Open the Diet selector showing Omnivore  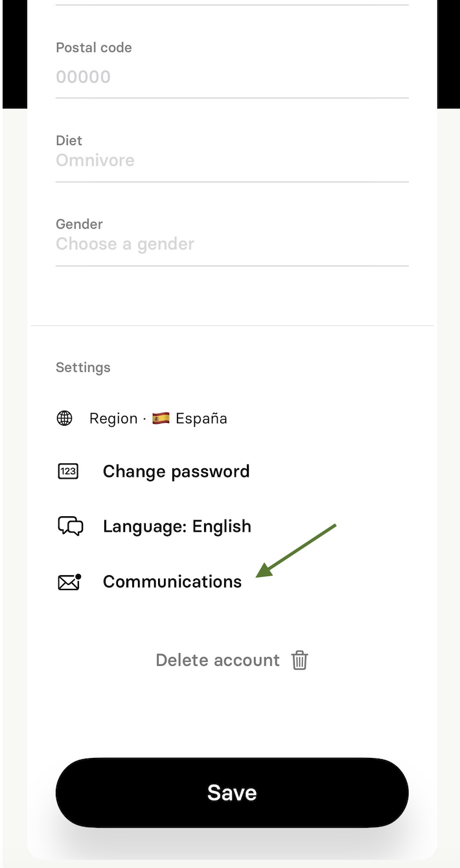coord(232,161)
